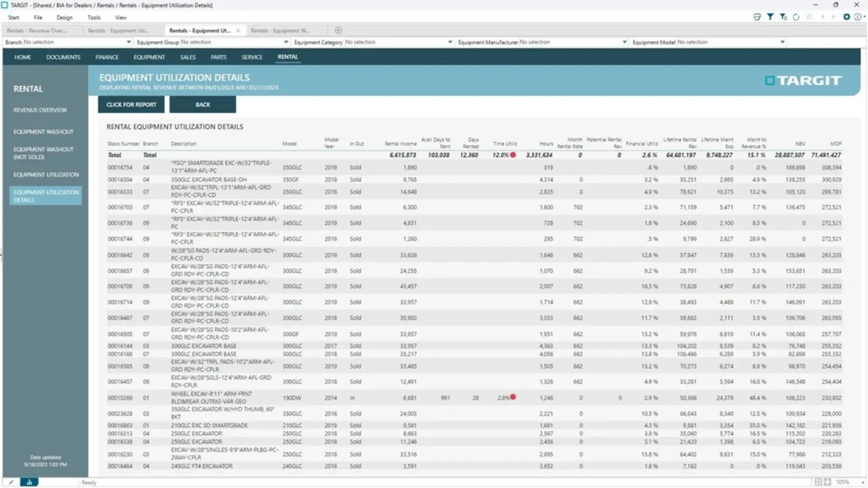
Task: Click the red Time Utiliz indicator dot in Total row
Action: 513,155
